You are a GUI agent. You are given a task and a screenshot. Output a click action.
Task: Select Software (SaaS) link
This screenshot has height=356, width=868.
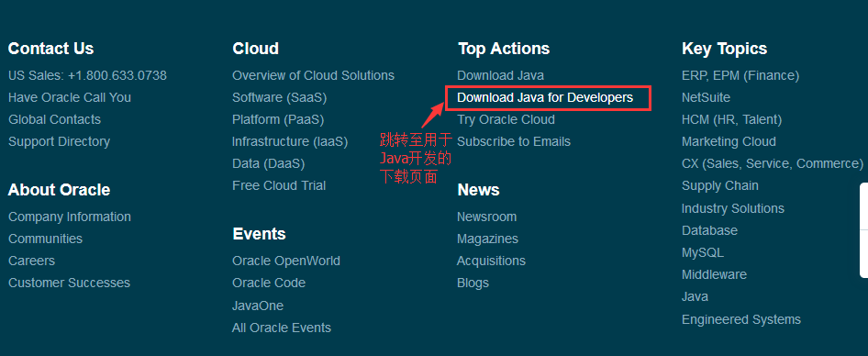[x=280, y=97]
